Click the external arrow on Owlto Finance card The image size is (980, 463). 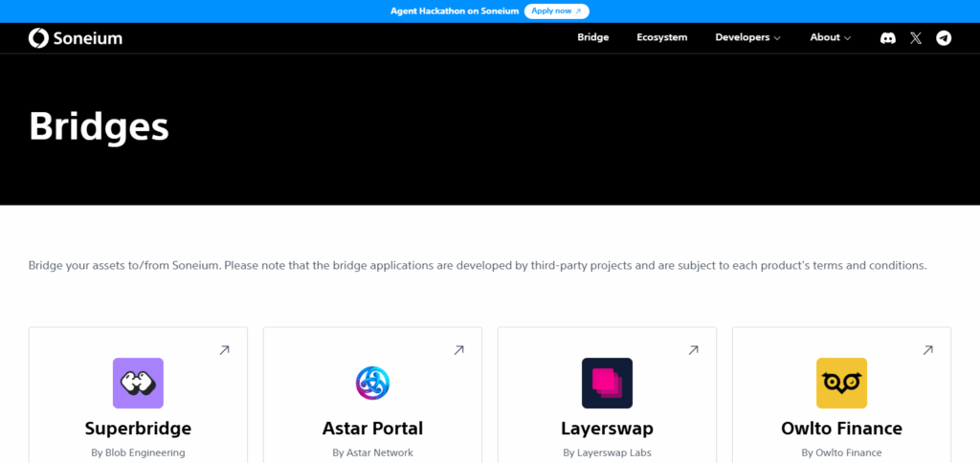point(928,350)
